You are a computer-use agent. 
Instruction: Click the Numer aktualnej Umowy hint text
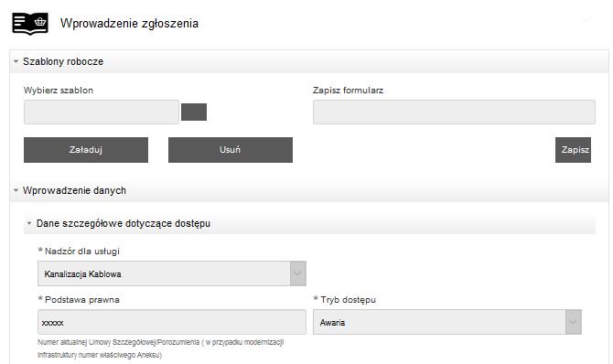click(161, 348)
